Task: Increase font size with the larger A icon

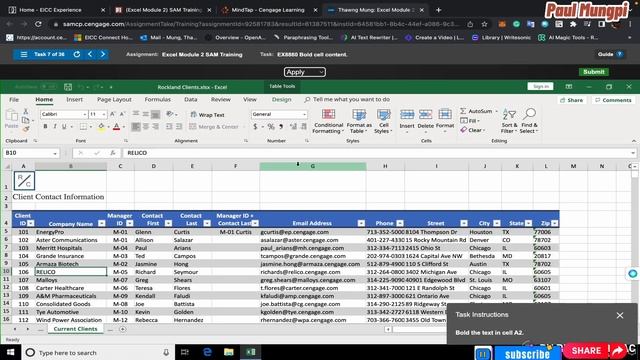Action: point(113,114)
